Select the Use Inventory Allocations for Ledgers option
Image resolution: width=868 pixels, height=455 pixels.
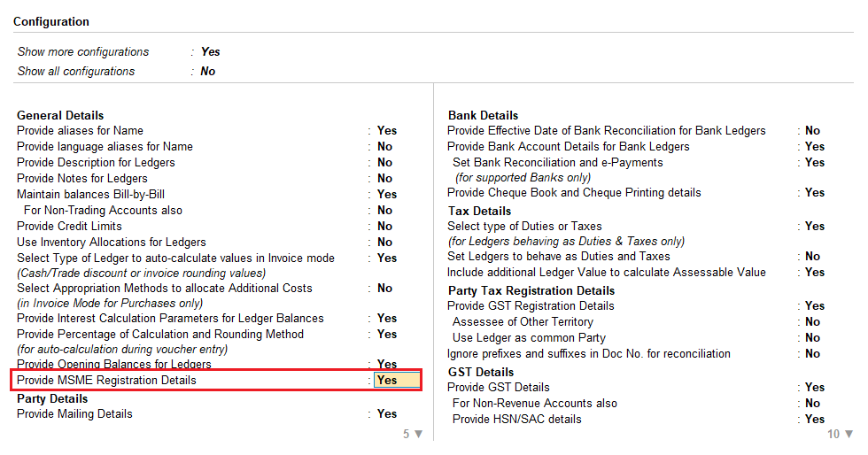coord(112,242)
